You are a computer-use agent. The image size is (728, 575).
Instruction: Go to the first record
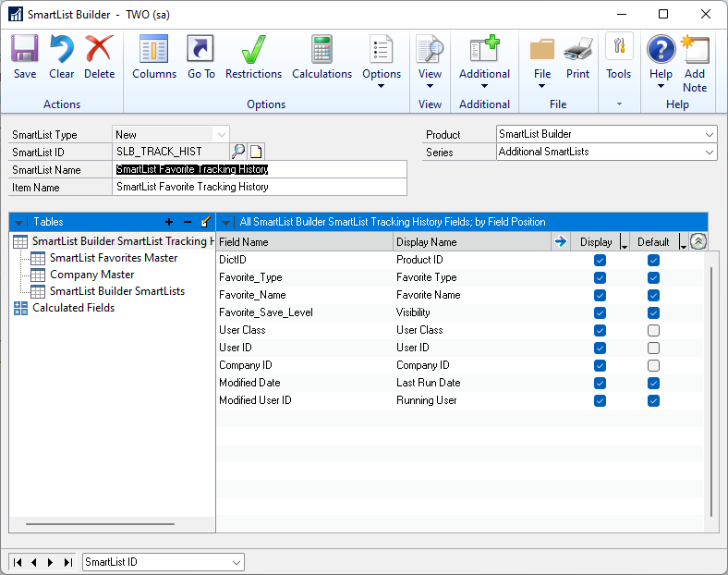[18, 562]
